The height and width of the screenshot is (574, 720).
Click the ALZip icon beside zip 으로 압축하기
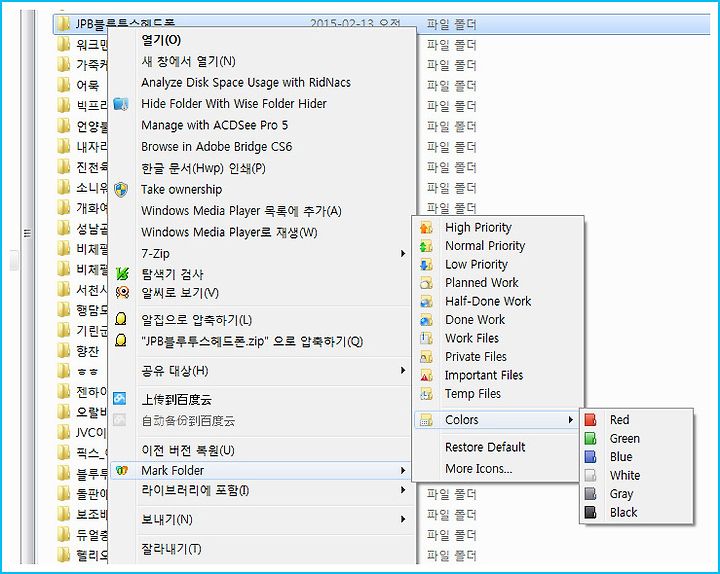[121, 341]
